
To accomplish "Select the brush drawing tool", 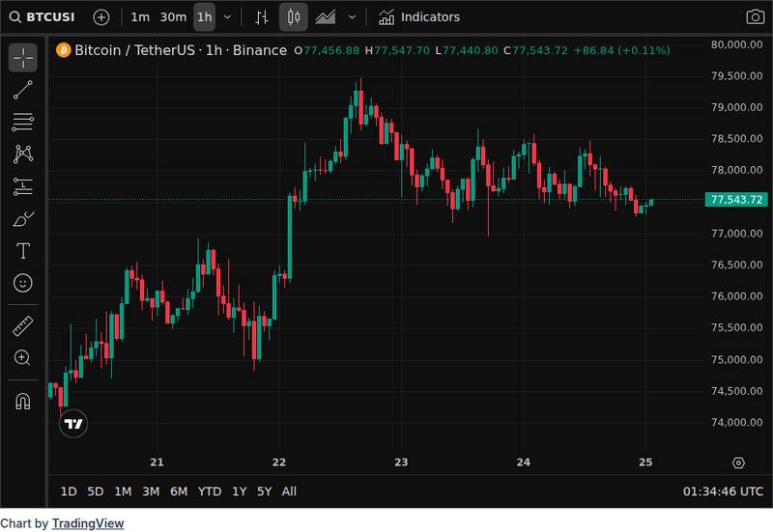I will tap(22, 219).
